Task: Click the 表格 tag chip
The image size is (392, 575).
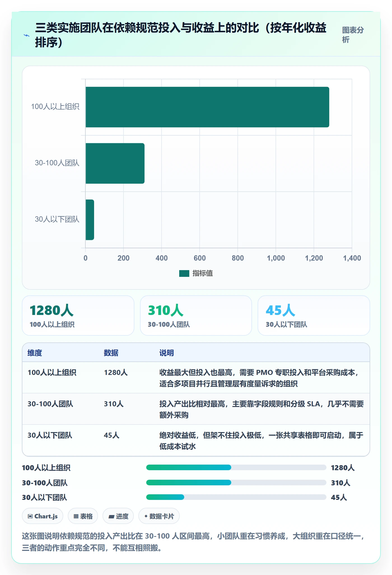Action: [x=83, y=516]
